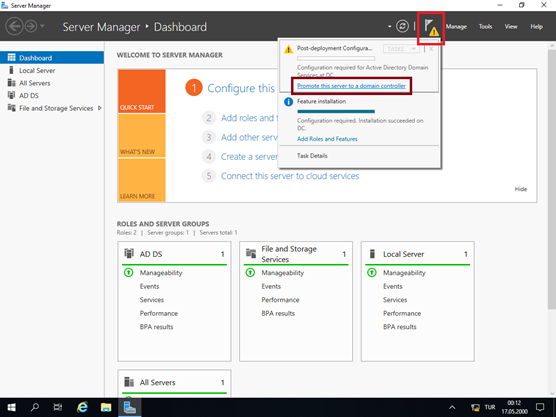The height and width of the screenshot is (417, 556).
Task: Select the WHAT'S NEW tile
Action: click(141, 135)
